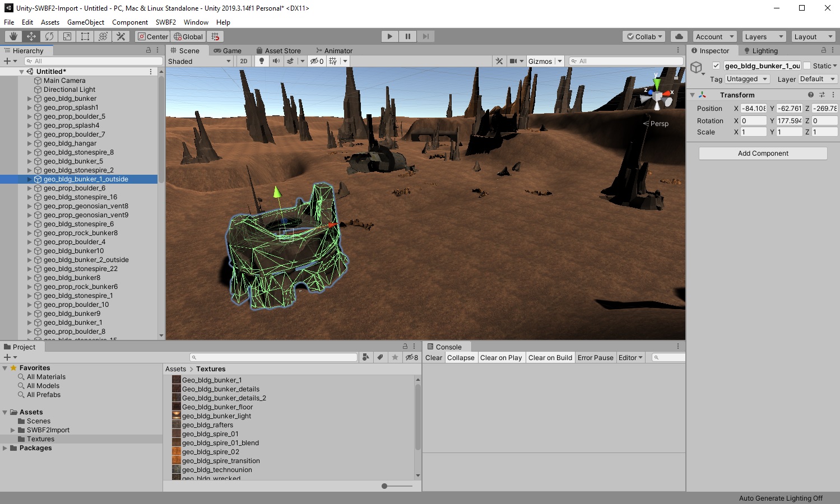Lock the Hierarchy panel
Image resolution: width=840 pixels, height=504 pixels.
pos(148,50)
